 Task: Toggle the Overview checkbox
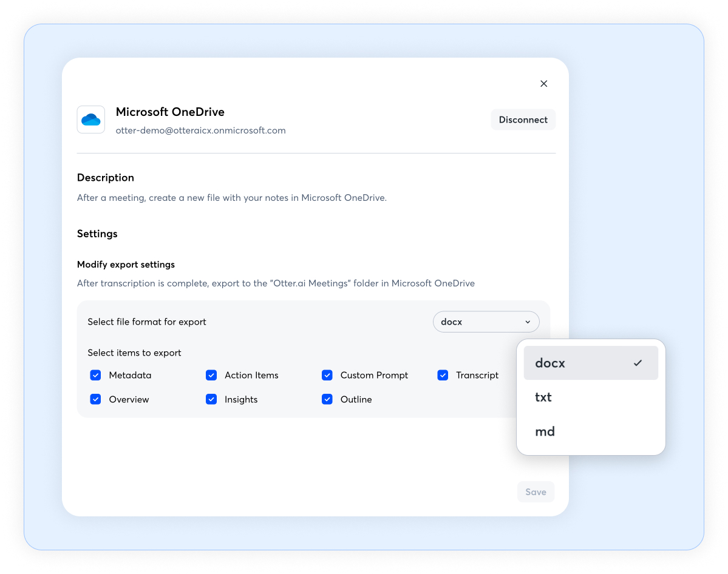(x=96, y=399)
